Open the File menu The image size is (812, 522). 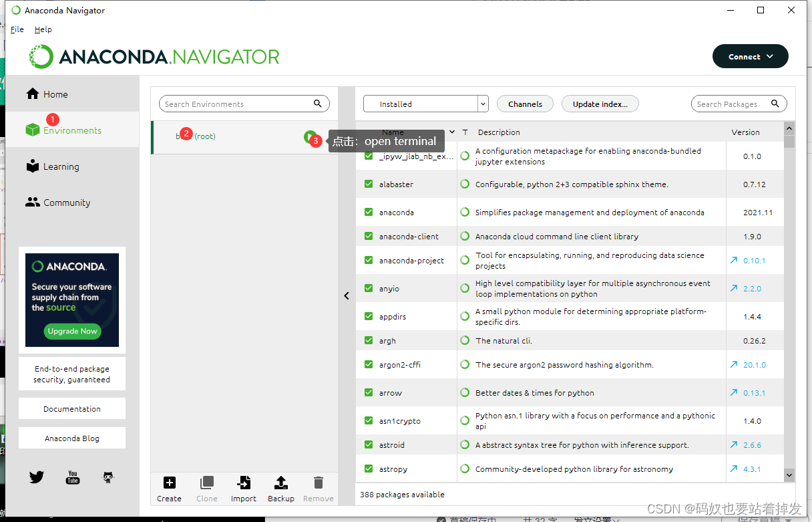(17, 29)
